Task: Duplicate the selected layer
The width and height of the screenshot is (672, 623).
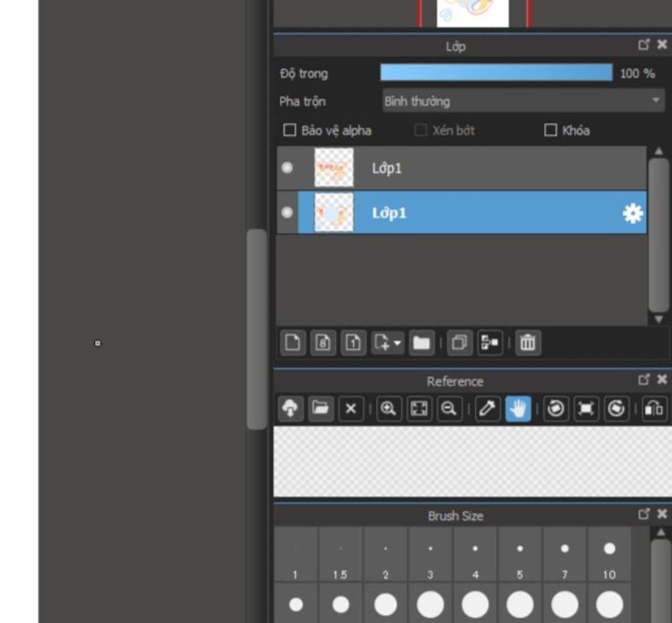Action: (x=459, y=343)
